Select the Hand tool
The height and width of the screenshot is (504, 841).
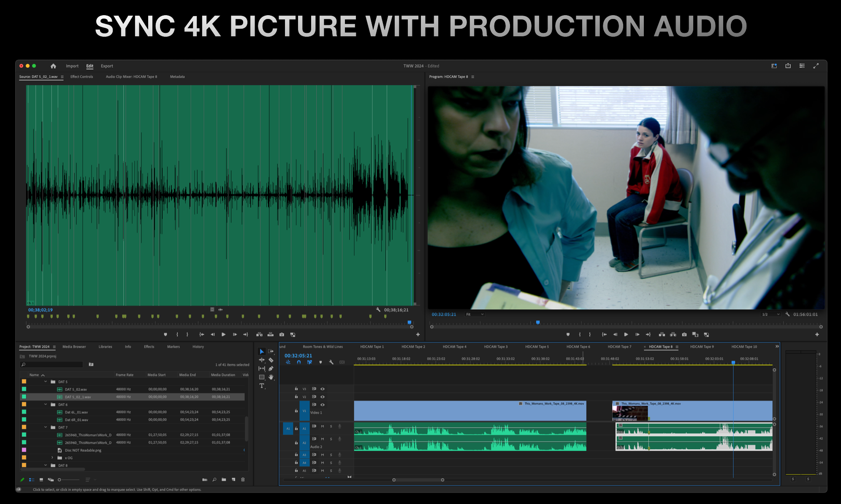(x=271, y=377)
